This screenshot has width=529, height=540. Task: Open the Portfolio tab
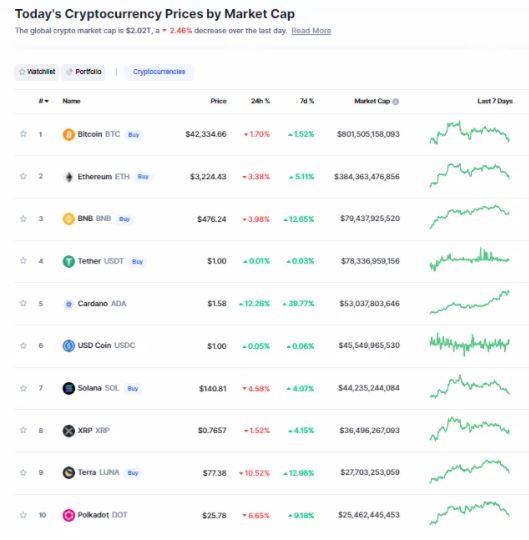click(x=83, y=72)
